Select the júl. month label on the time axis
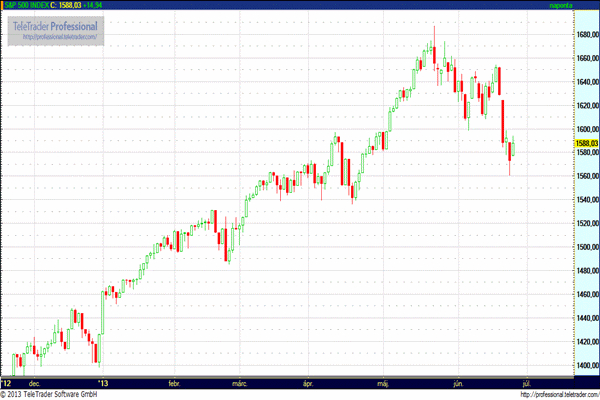This screenshot has height=400, width=600. click(x=528, y=383)
